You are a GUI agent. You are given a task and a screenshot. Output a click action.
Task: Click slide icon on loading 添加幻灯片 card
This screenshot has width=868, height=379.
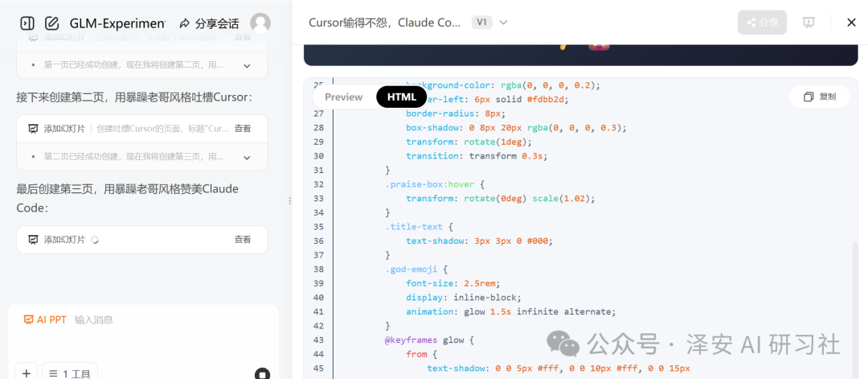33,239
